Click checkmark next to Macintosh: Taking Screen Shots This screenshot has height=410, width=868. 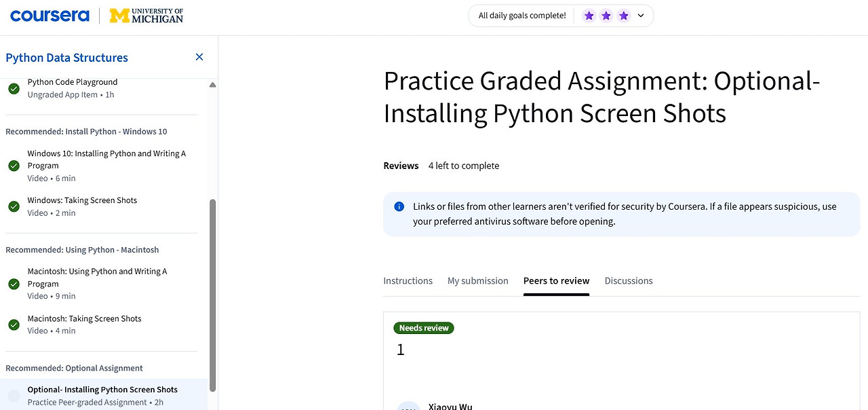(14, 324)
